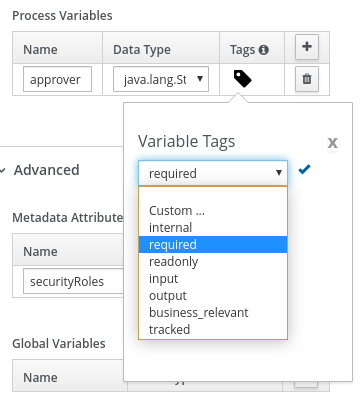Select the blank tag option
Viewport: 360px width, 402px height.
[213, 195]
